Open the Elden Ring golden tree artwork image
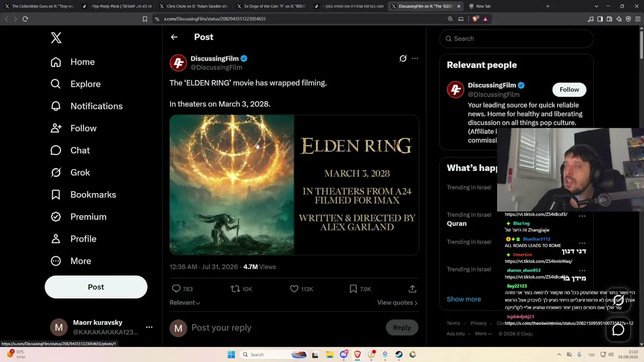This screenshot has height=362, width=644. point(232,185)
